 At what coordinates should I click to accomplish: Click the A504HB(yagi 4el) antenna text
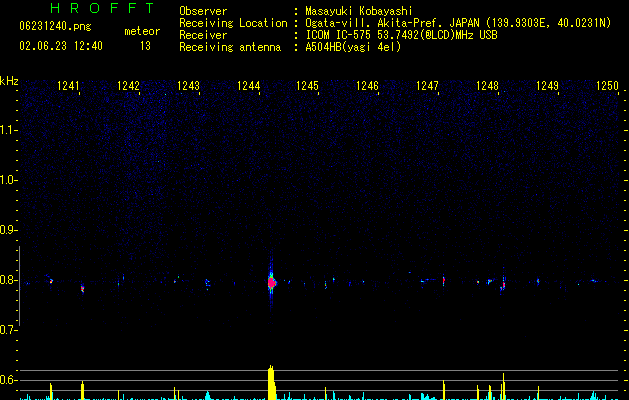pyautogui.click(x=353, y=47)
